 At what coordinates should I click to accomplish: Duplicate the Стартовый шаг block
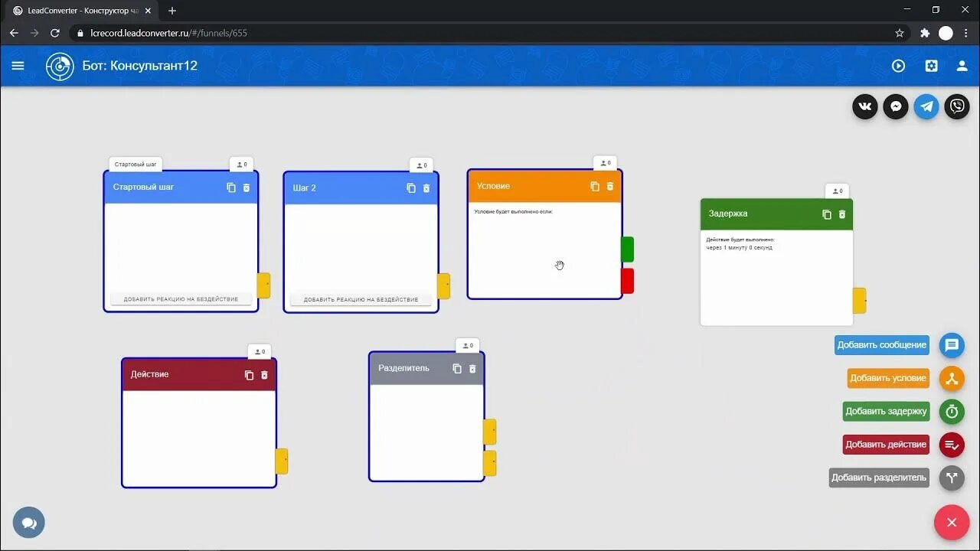pyautogui.click(x=231, y=187)
